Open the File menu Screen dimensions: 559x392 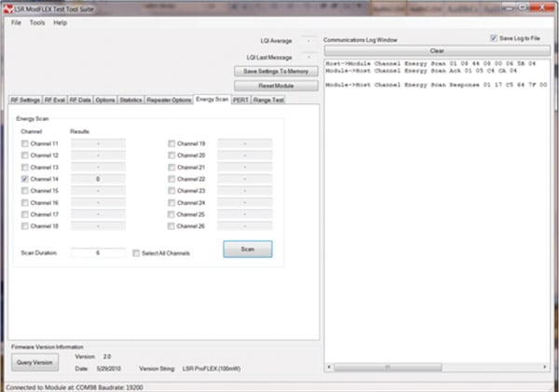tap(16, 22)
